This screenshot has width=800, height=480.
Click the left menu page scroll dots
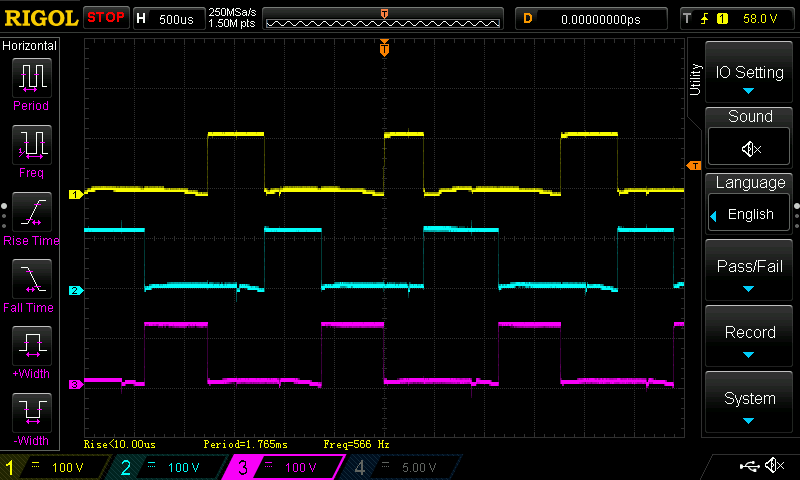coord(4,216)
